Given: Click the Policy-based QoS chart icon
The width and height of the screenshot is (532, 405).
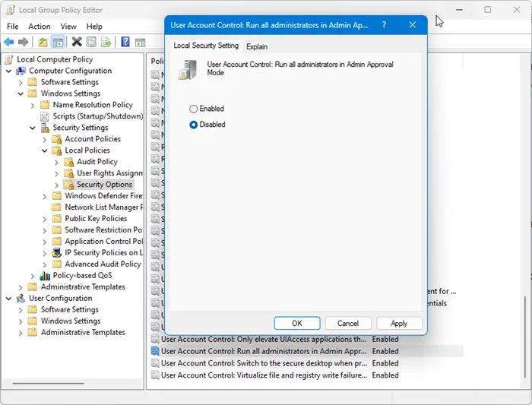Looking at the screenshot, I should tap(45, 276).
